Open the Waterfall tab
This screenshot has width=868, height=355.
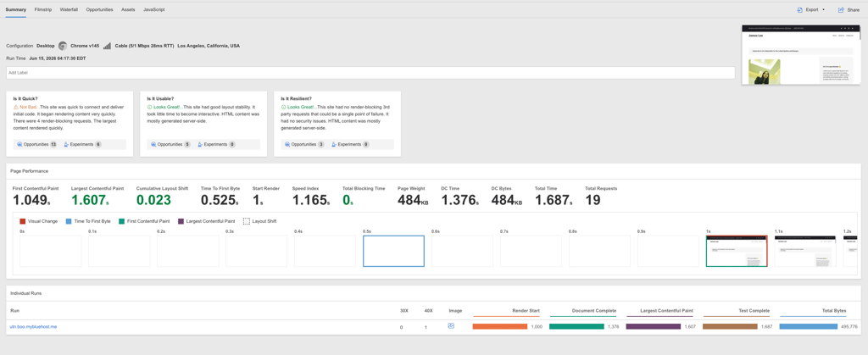coord(69,9)
